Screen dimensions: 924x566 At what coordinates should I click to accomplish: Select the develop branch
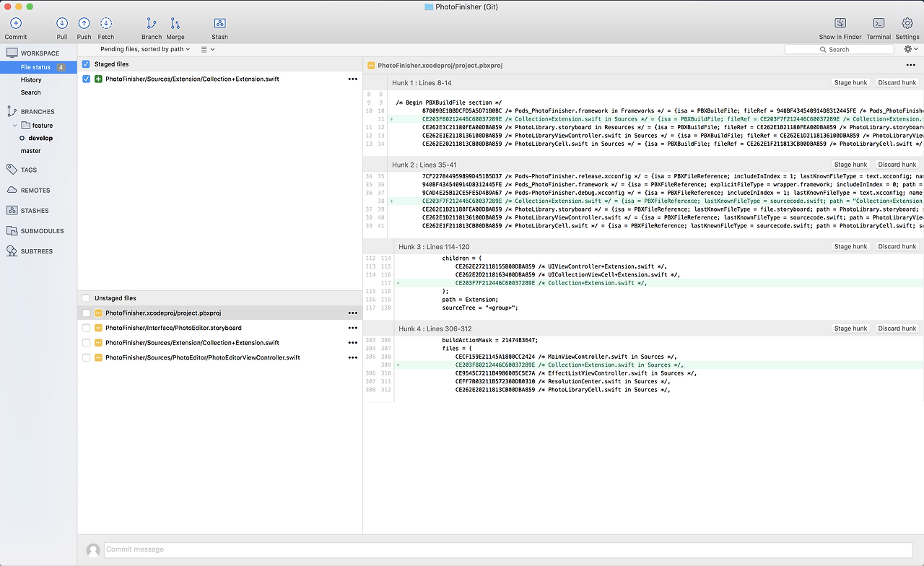coord(40,138)
